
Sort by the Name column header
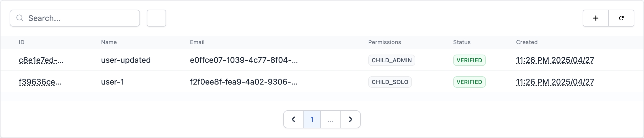point(109,42)
